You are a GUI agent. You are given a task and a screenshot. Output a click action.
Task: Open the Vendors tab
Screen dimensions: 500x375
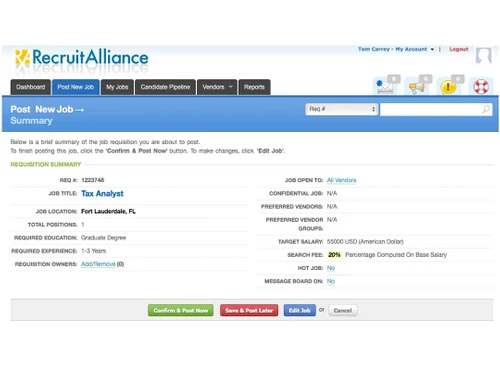217,87
